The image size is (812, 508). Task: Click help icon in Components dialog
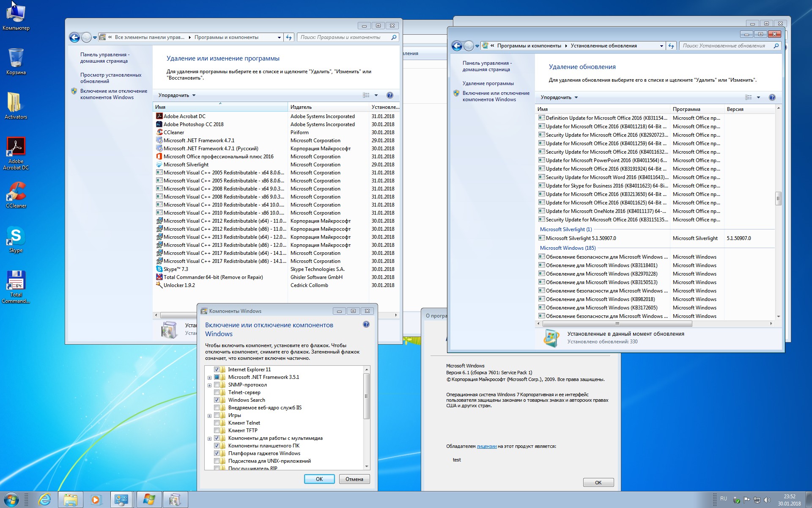366,325
